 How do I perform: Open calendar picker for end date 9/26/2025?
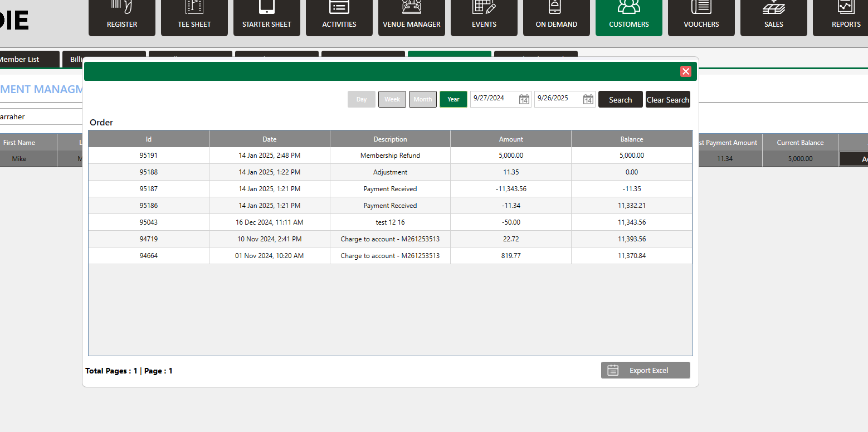588,100
